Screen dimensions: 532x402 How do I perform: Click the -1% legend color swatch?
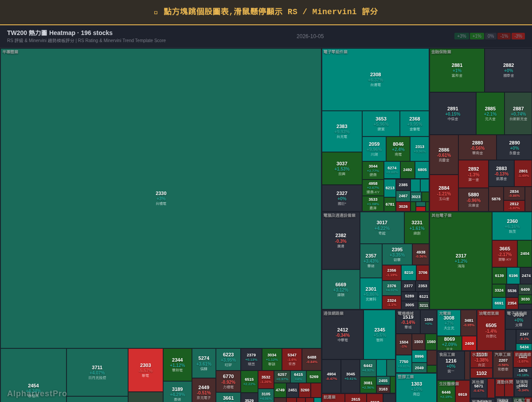coord(504,36)
